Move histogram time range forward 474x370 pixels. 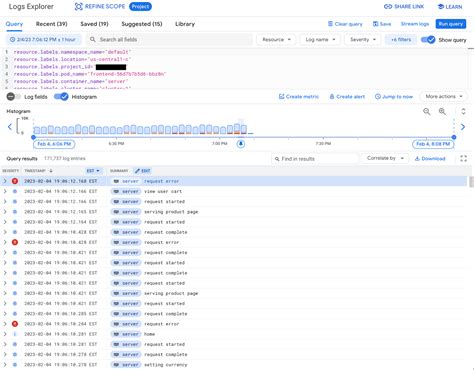click(x=463, y=127)
